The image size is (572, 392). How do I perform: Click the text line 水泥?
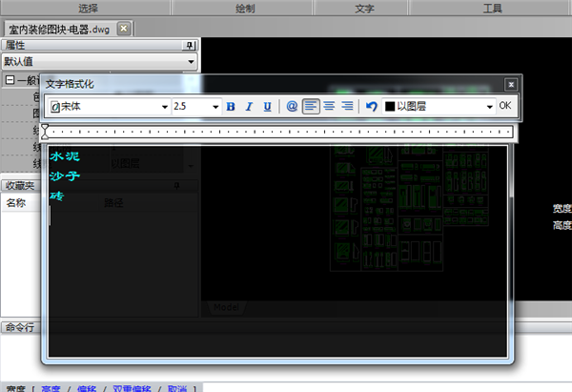[65, 156]
